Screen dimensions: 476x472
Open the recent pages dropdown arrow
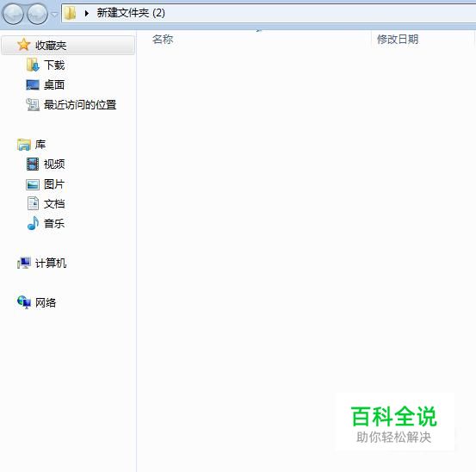[54, 14]
